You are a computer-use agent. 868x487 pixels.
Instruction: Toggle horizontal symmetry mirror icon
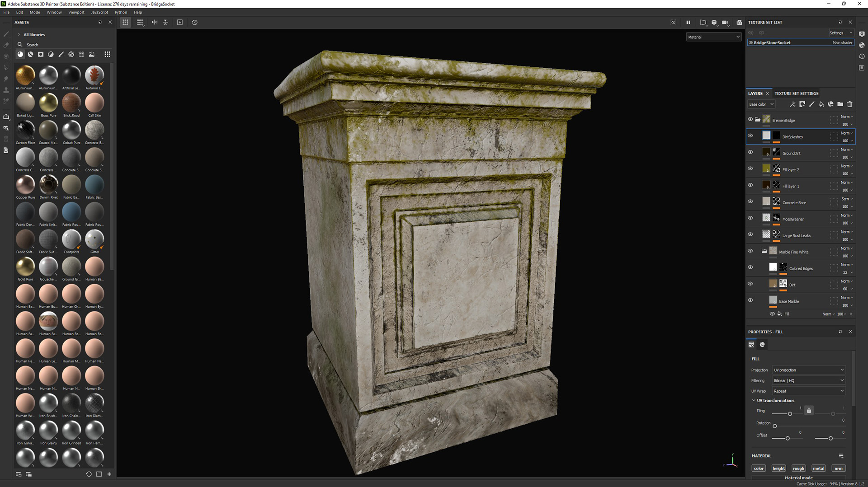click(155, 23)
